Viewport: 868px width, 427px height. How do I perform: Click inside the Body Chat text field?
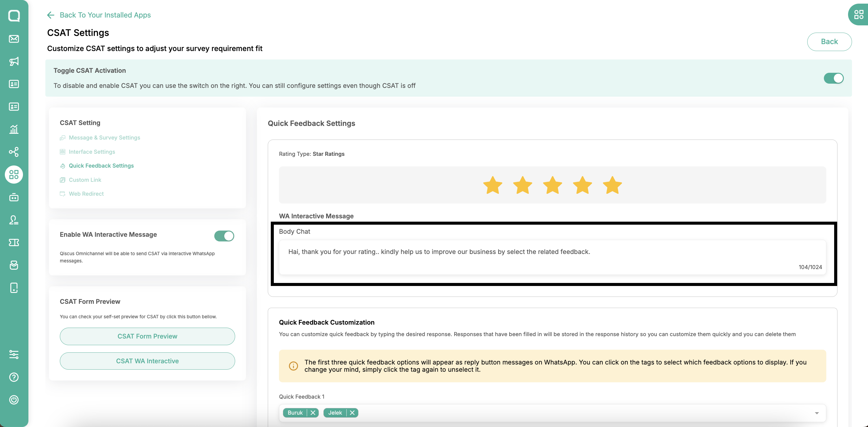552,257
